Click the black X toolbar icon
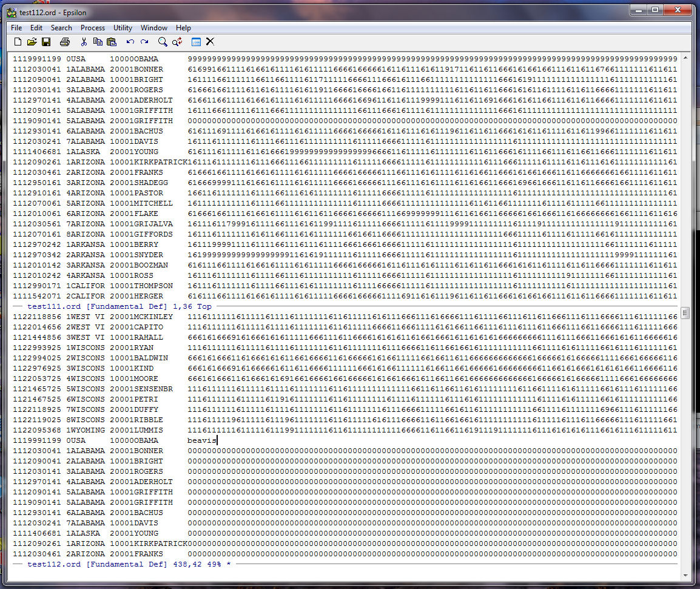The height and width of the screenshot is (589, 700). 210,42
